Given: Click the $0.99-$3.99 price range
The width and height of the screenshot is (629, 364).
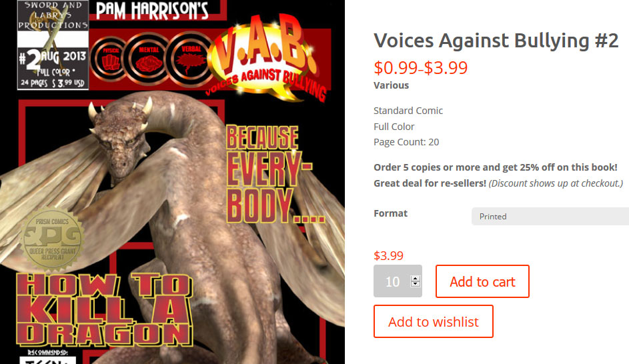Looking at the screenshot, I should (420, 68).
